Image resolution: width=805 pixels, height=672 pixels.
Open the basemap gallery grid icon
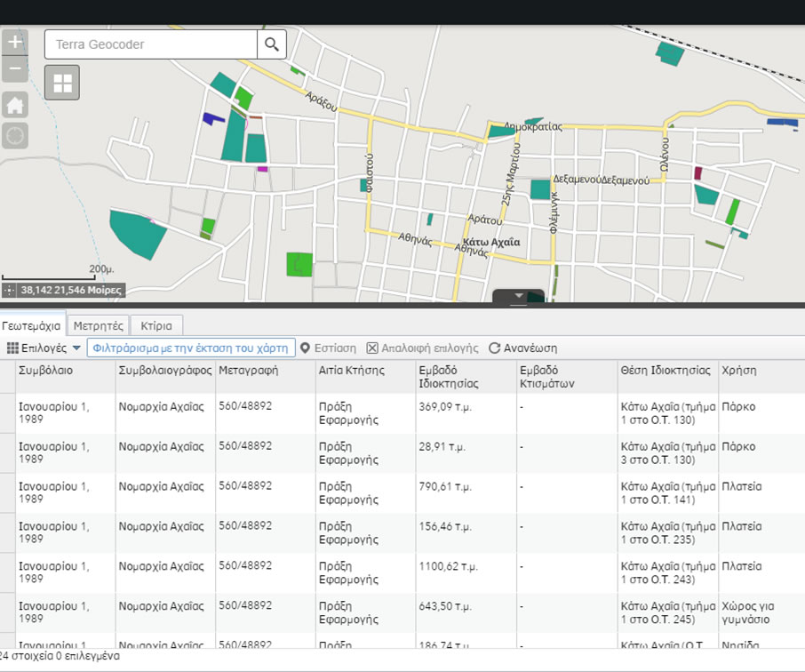click(62, 83)
